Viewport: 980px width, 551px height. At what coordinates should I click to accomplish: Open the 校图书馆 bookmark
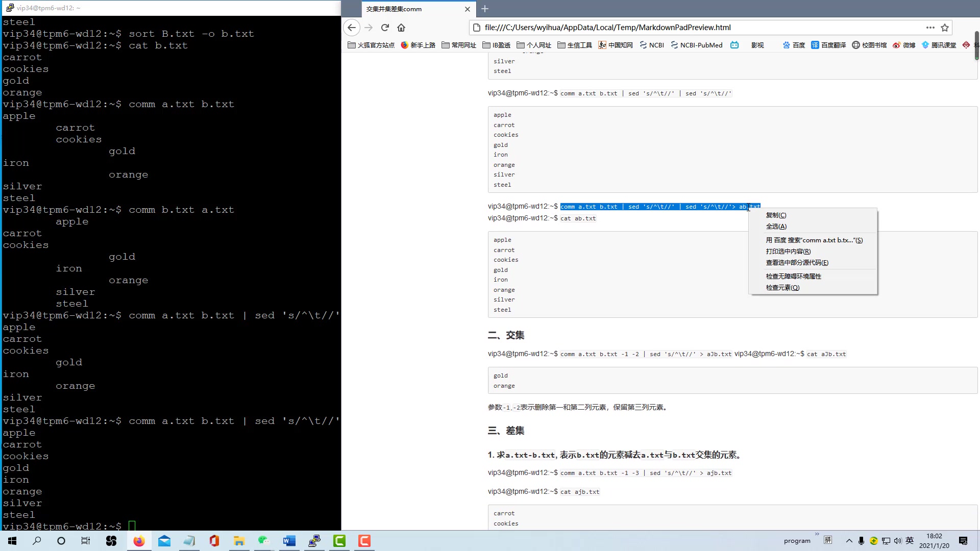point(869,45)
